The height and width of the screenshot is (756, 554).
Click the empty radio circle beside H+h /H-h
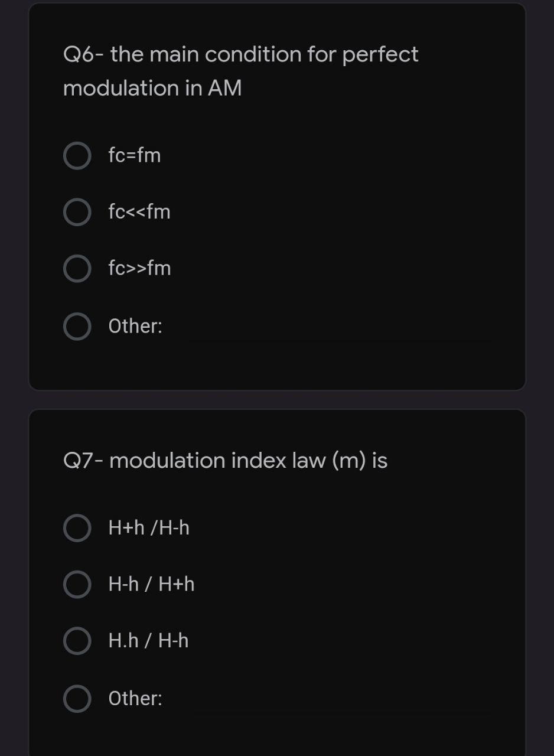coord(77,528)
